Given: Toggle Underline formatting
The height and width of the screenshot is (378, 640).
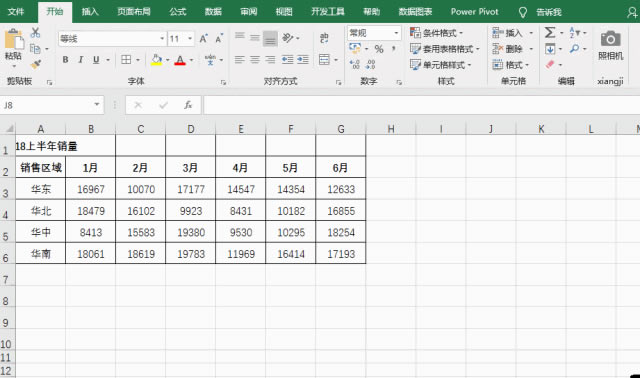Looking at the screenshot, I should coord(96,60).
